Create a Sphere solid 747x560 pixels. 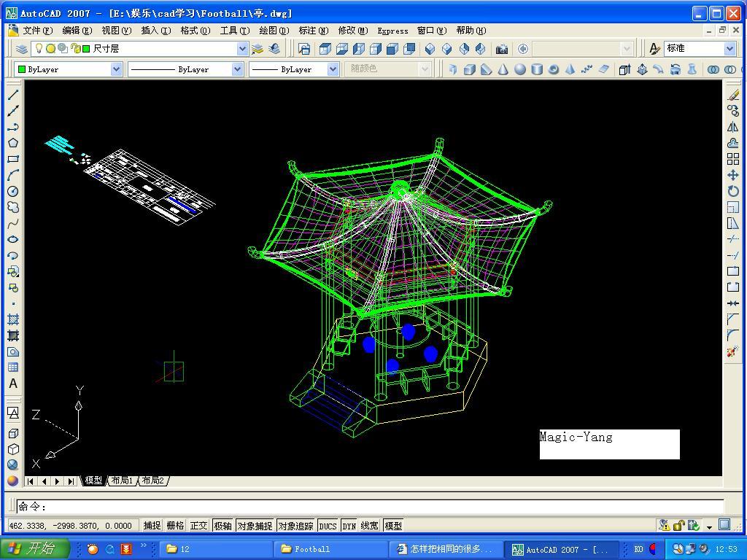519,69
